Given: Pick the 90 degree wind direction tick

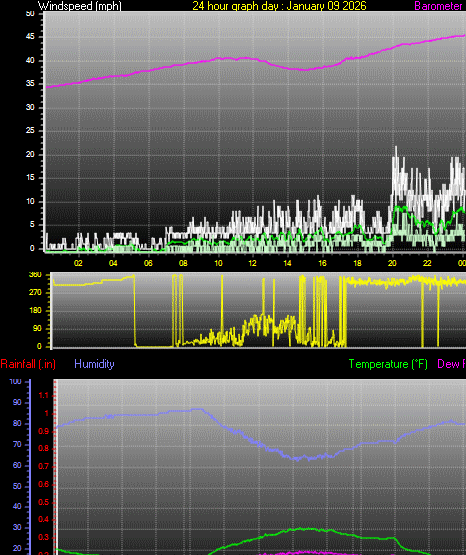Looking at the screenshot, I should click(x=37, y=328).
